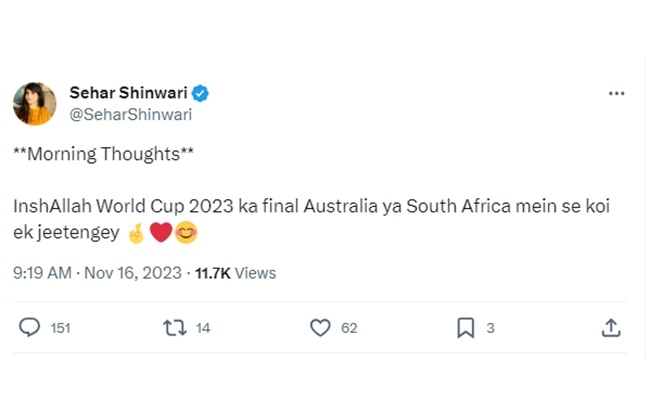Screen dimensions: 650x416
Task: Open the three-dot more options menu
Action: pos(616,93)
